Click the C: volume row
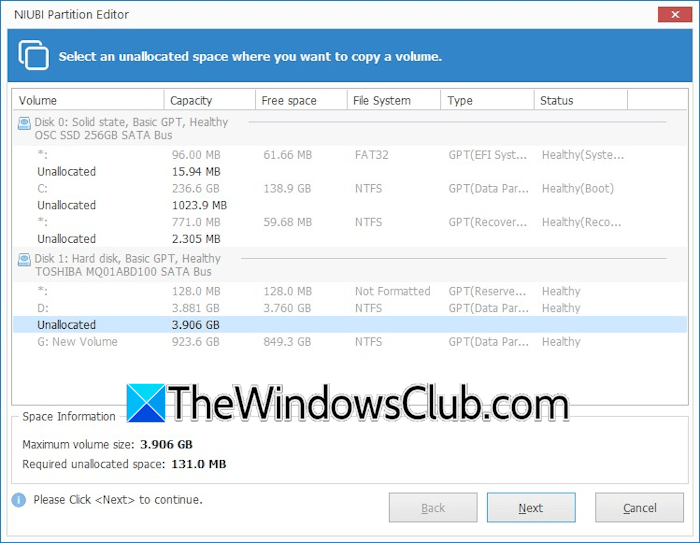700x543 pixels. click(x=350, y=188)
